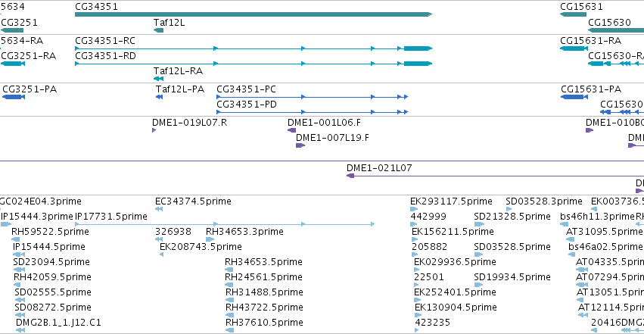Click the DME1-001L06.F purple arrow

click(291, 130)
